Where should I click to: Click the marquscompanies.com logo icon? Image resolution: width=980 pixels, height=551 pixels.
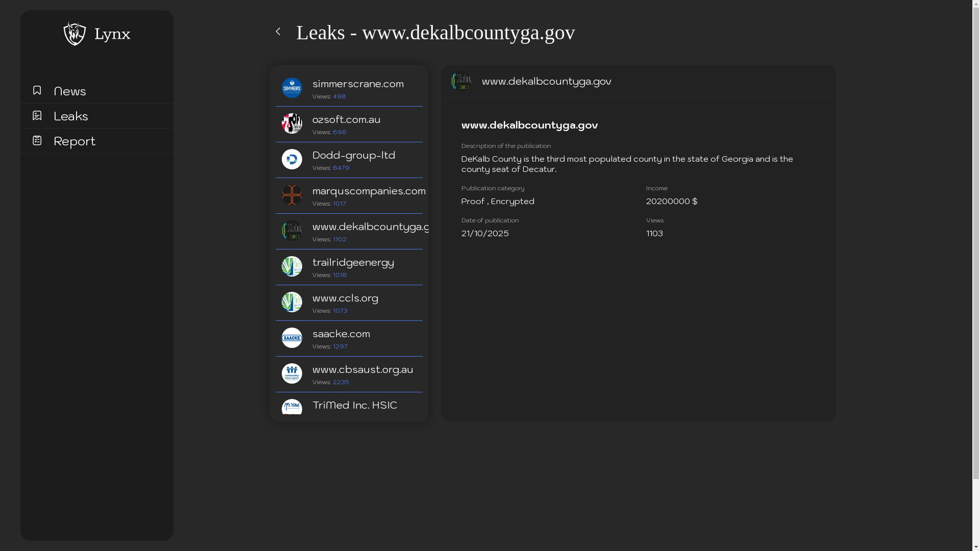pyautogui.click(x=292, y=195)
